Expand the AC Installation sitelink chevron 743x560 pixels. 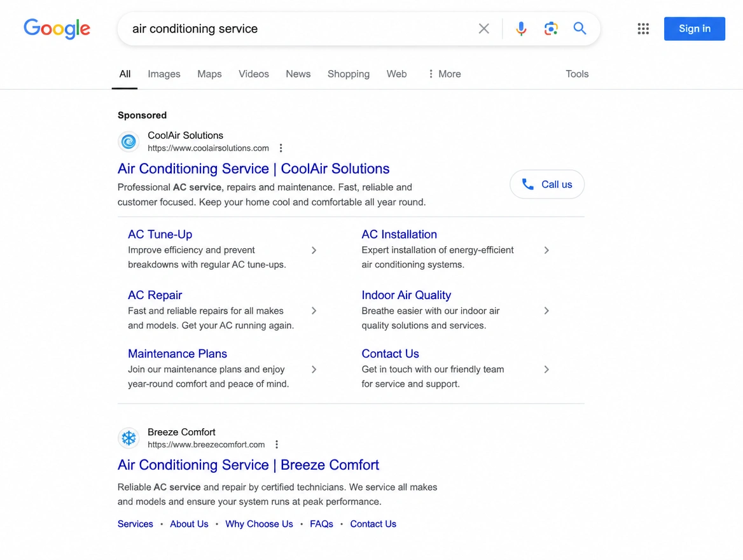546,250
